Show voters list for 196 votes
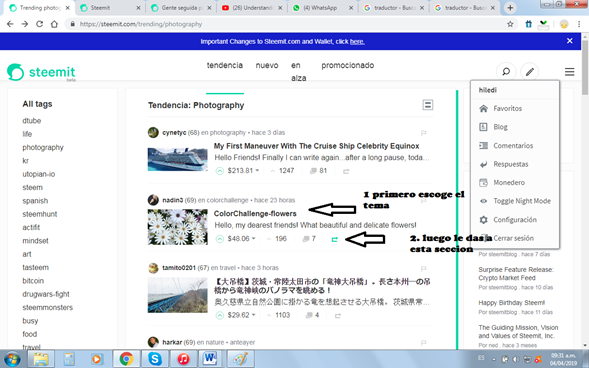 click(x=276, y=239)
